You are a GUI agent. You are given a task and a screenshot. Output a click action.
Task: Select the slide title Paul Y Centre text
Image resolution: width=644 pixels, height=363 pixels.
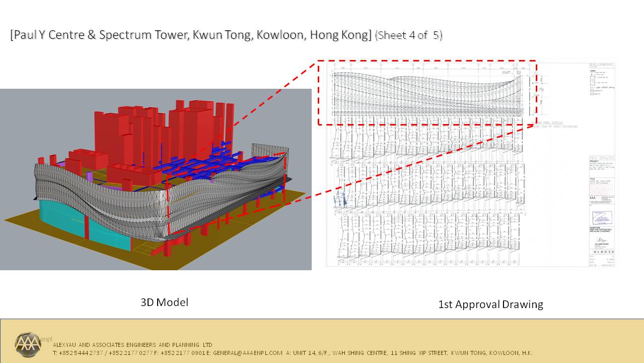click(x=190, y=35)
